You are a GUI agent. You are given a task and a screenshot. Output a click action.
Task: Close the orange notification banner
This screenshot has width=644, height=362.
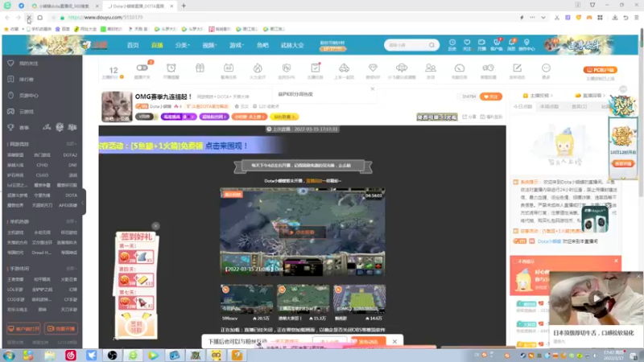coord(616,261)
